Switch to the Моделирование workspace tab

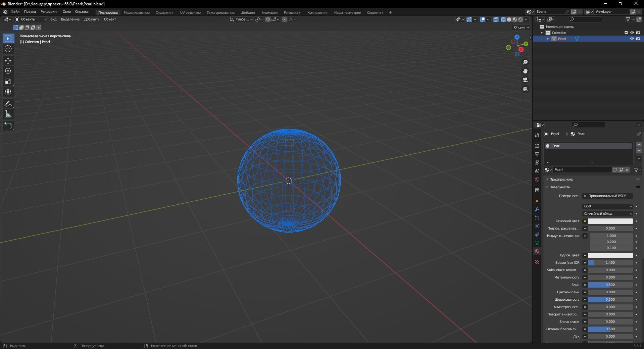[137, 13]
